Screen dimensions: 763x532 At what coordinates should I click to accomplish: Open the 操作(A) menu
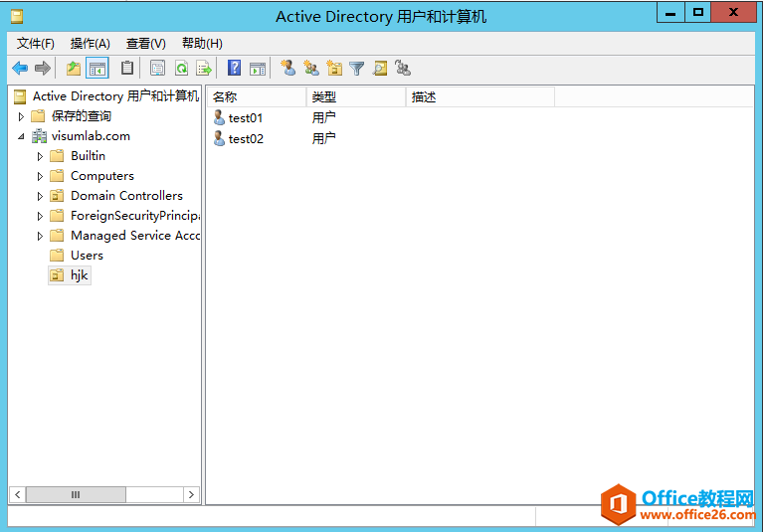(x=90, y=44)
